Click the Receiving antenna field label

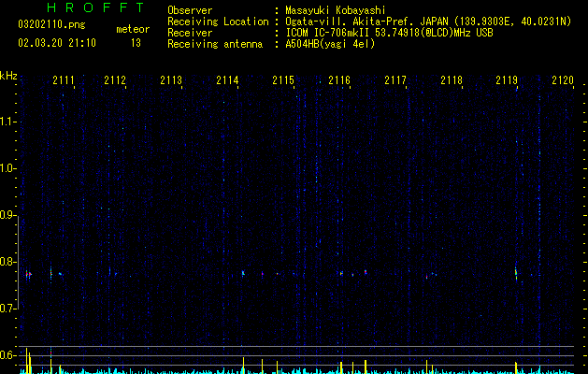[215, 44]
